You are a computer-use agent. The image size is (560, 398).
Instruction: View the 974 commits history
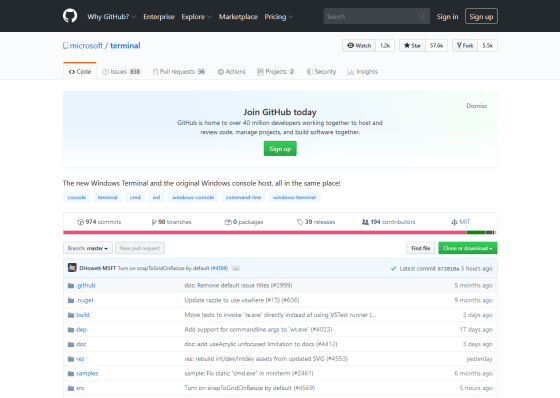click(99, 222)
